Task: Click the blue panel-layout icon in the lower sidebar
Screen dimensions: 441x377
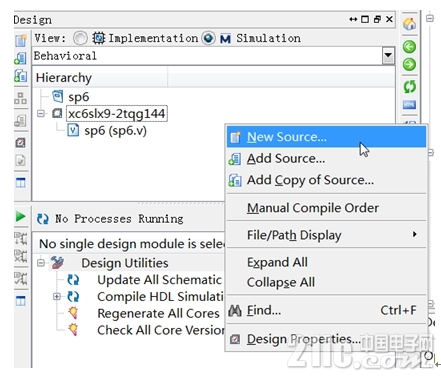Action: click(x=20, y=301)
